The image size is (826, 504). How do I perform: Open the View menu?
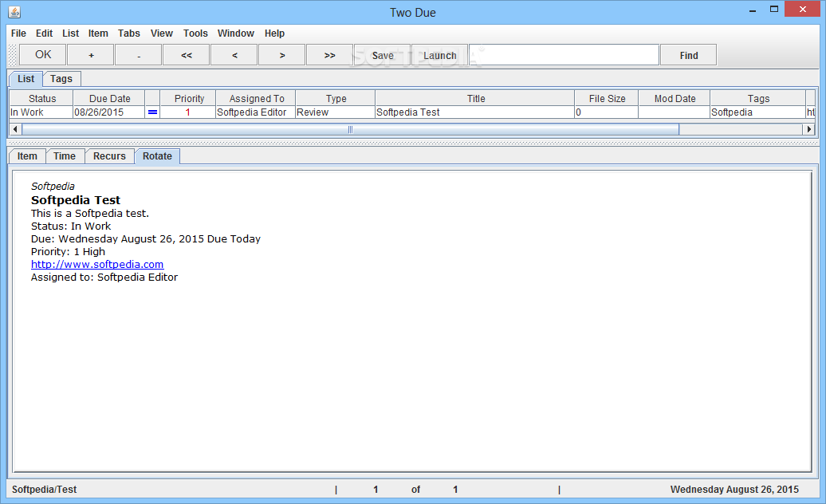162,33
